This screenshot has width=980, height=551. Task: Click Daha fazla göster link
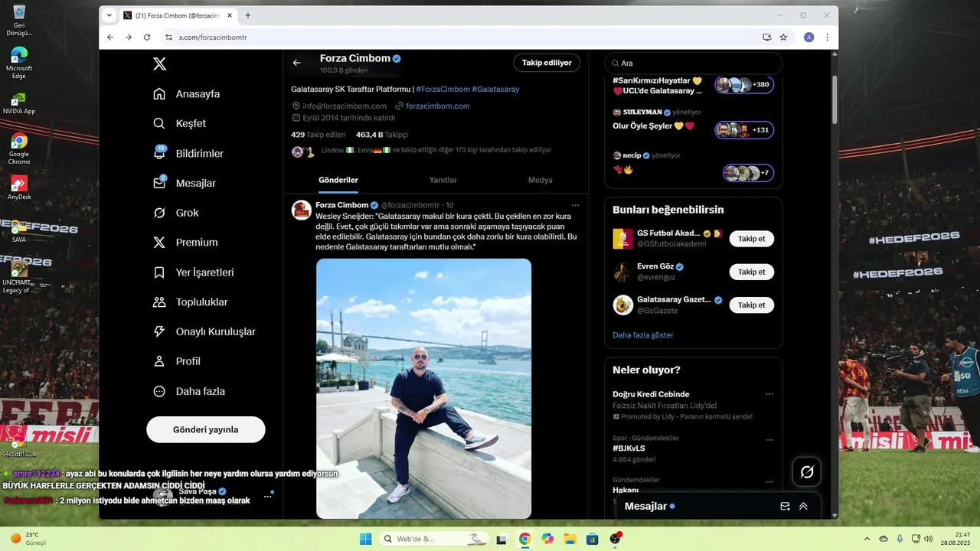[643, 335]
